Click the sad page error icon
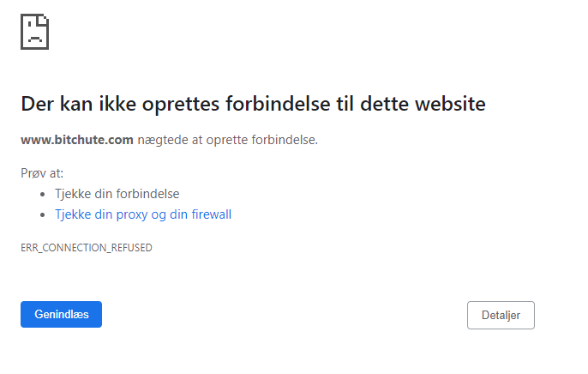The image size is (588, 374). pos(34,32)
